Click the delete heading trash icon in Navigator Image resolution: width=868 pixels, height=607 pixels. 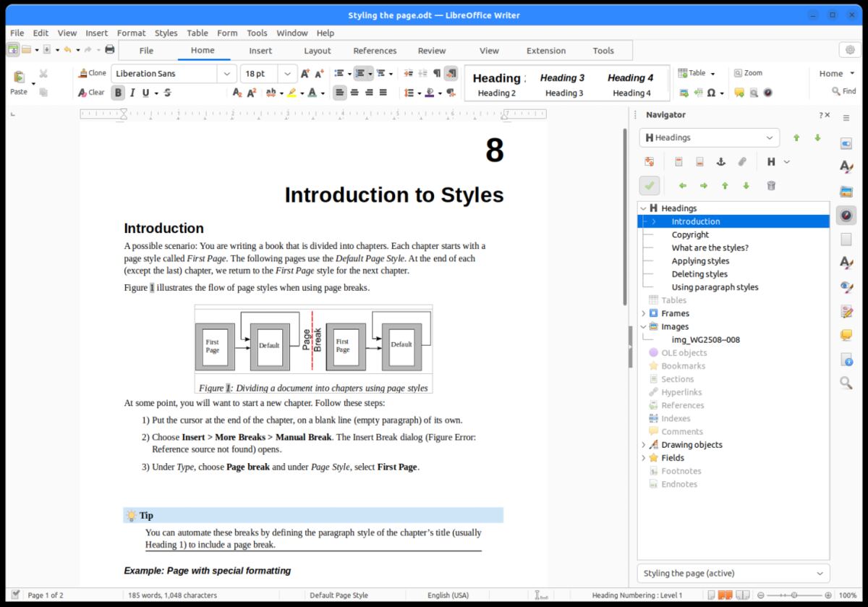771,185
